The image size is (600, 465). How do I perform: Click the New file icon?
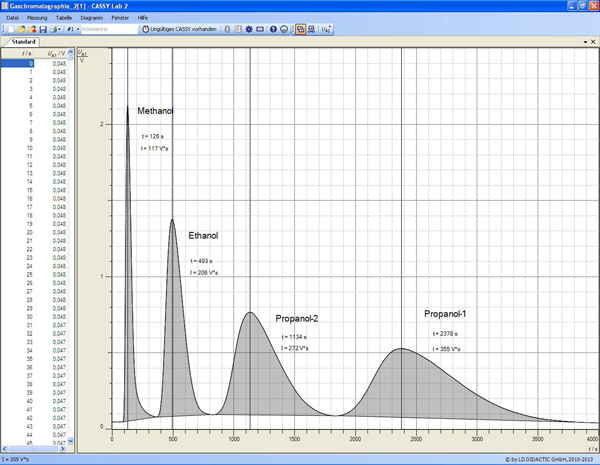9,29
